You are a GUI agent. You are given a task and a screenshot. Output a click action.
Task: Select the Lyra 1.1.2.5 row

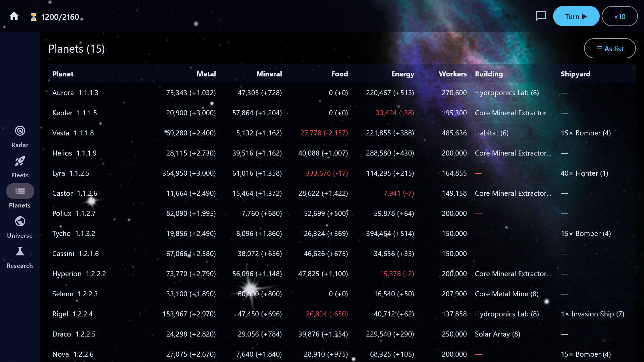pyautogui.click(x=342, y=173)
